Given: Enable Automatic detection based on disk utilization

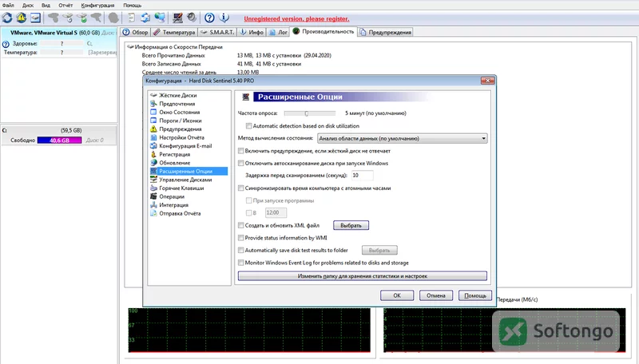Looking at the screenshot, I should tap(248, 126).
